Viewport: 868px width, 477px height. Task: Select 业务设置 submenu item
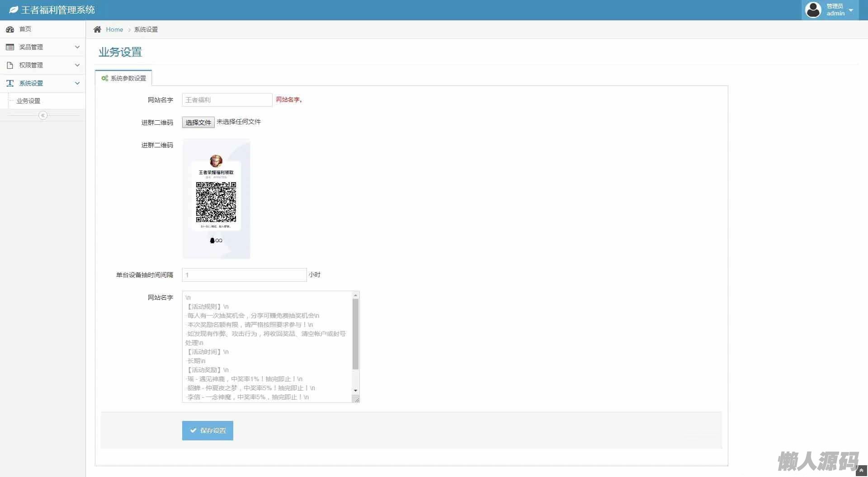(x=28, y=101)
